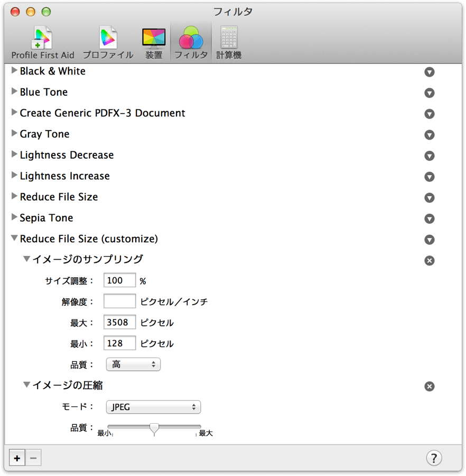Screen dimensions: 466x476
Task: Open the モード popup showing JPEG
Action: pyautogui.click(x=153, y=407)
